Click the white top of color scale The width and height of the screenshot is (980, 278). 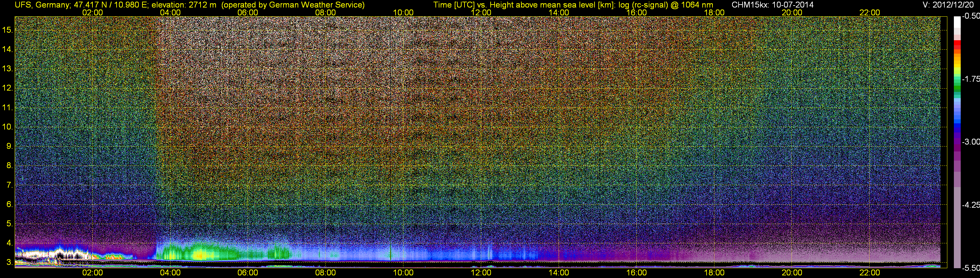957,23
